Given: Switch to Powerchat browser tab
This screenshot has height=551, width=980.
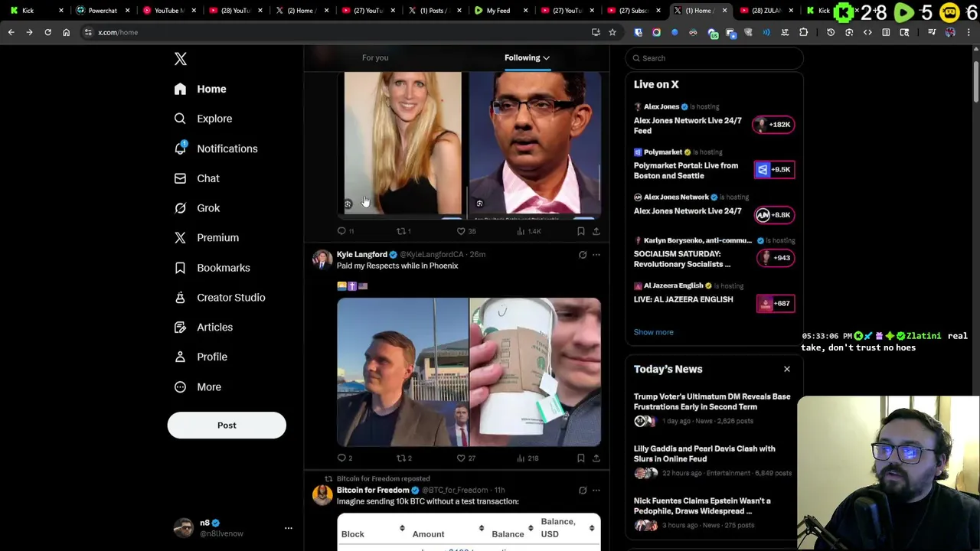Looking at the screenshot, I should 102,11.
